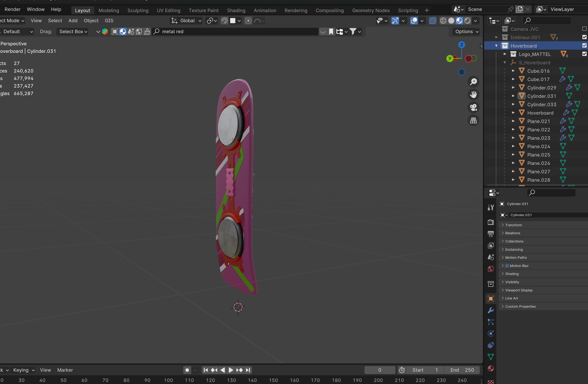Open the Object Data mesh properties tab
588x384 pixels.
(x=491, y=357)
